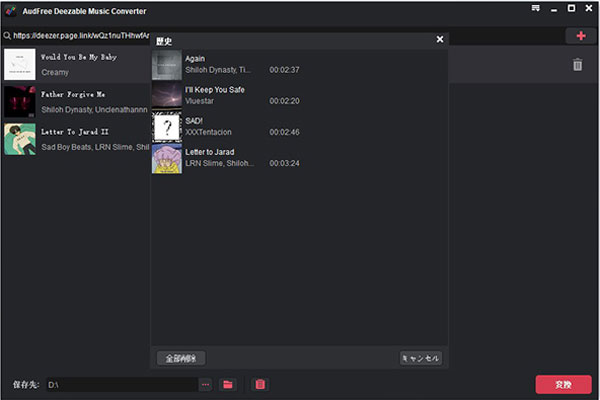The image size is (600, 400).
Task: Open output folder with red folder icon
Action: click(x=228, y=384)
